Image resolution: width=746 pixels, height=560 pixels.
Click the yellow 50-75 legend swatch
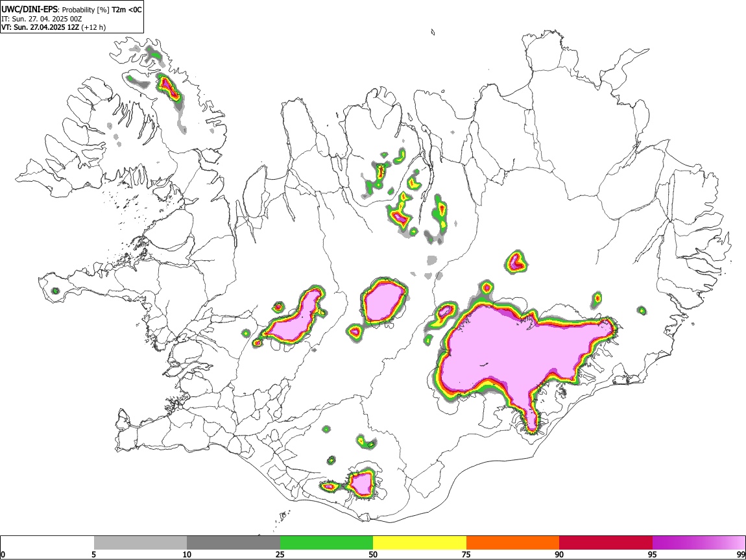point(420,543)
